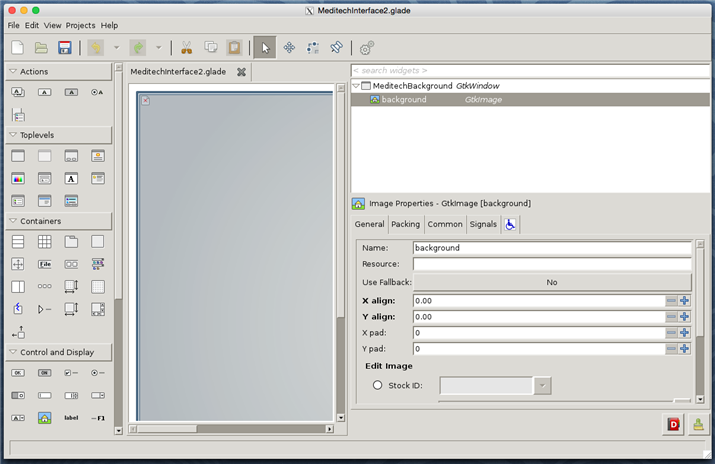Activate the drag-resize tool in toolbar
This screenshot has width=715, height=464.
pyautogui.click(x=289, y=47)
